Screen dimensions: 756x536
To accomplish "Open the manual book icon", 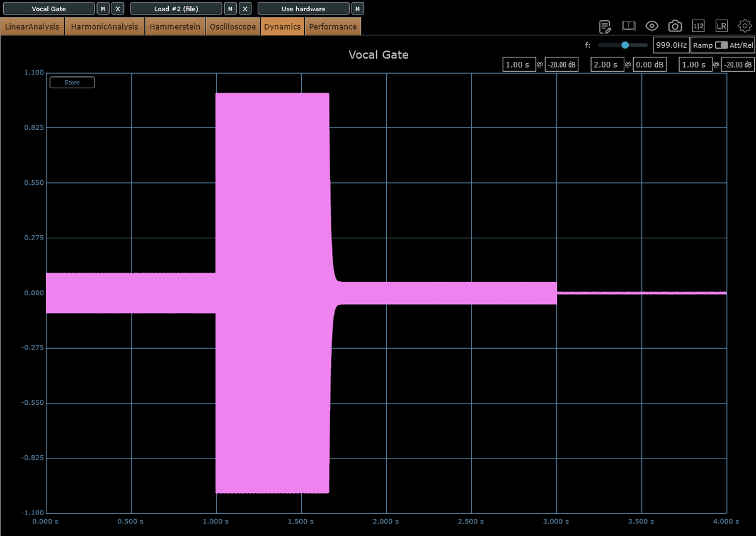I will click(628, 26).
